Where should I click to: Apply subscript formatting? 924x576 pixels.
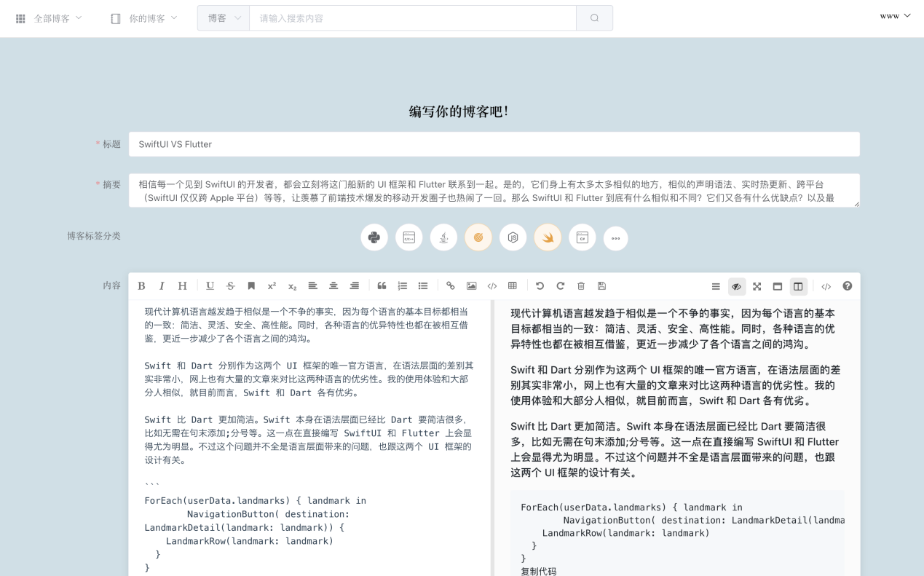(x=292, y=286)
